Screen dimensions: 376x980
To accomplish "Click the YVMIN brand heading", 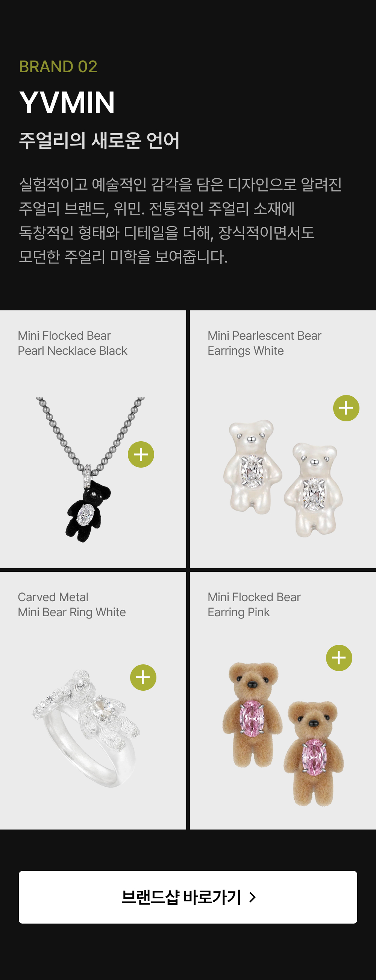I will click(x=67, y=102).
